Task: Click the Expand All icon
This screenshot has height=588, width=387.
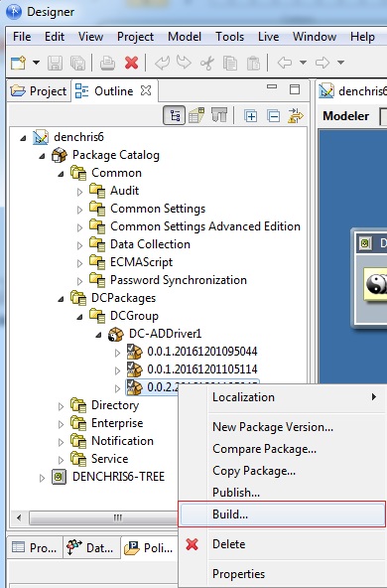Action: pyautogui.click(x=250, y=116)
